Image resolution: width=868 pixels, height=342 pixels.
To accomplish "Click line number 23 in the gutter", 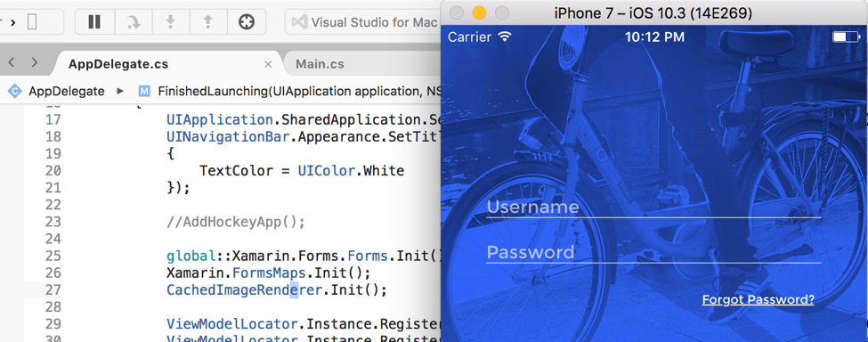I will [x=53, y=222].
